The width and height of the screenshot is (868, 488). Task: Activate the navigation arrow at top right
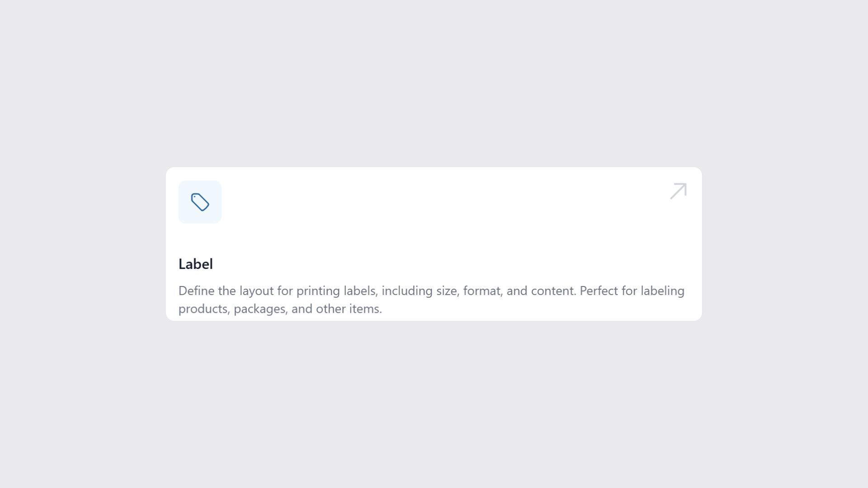coord(678,191)
